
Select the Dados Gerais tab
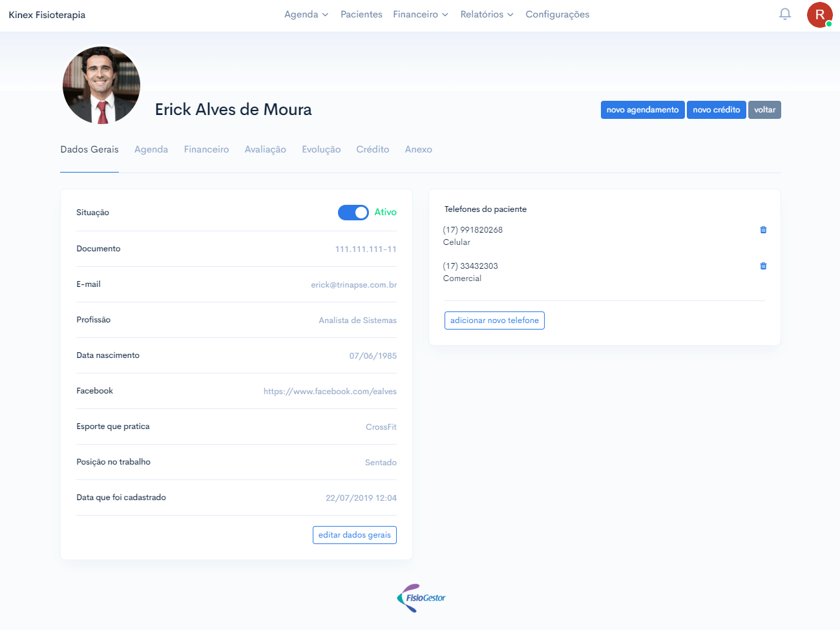coord(89,149)
